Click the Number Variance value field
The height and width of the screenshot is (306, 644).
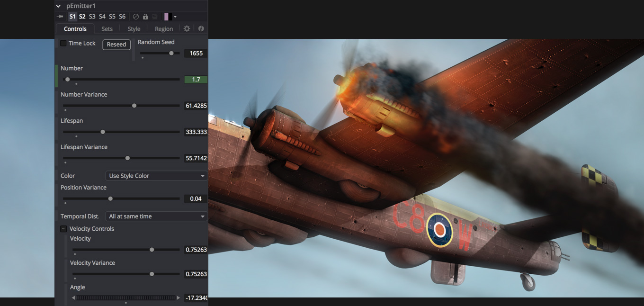pos(196,106)
